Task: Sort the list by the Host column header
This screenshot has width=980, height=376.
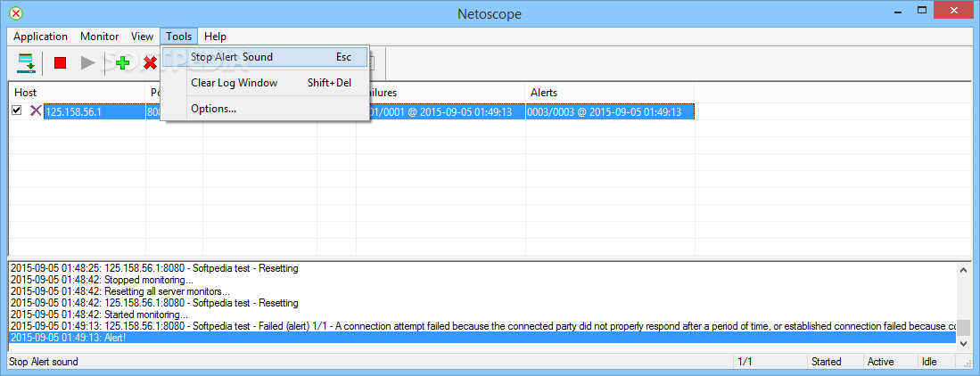Action: [77, 93]
